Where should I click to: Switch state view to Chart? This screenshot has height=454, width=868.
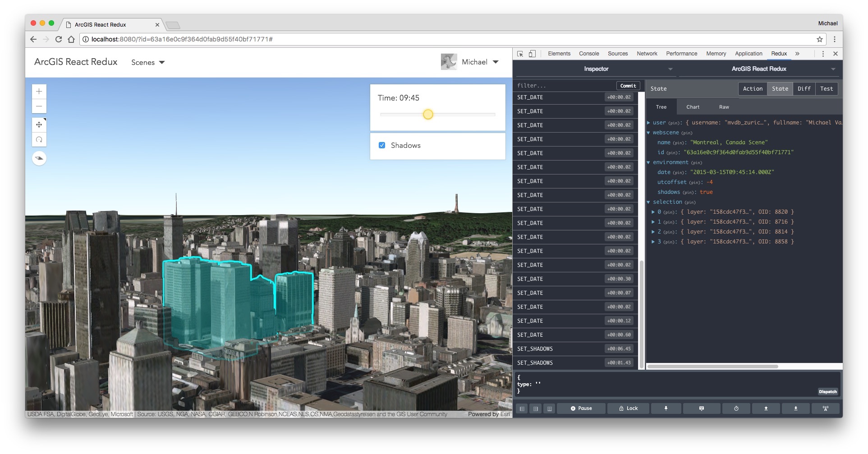(693, 107)
